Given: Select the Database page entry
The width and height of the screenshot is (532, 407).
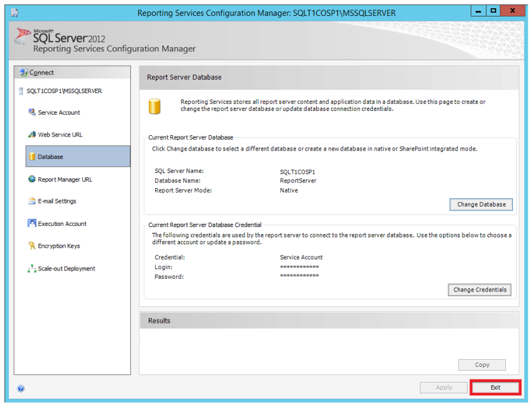Looking at the screenshot, I should [78, 156].
